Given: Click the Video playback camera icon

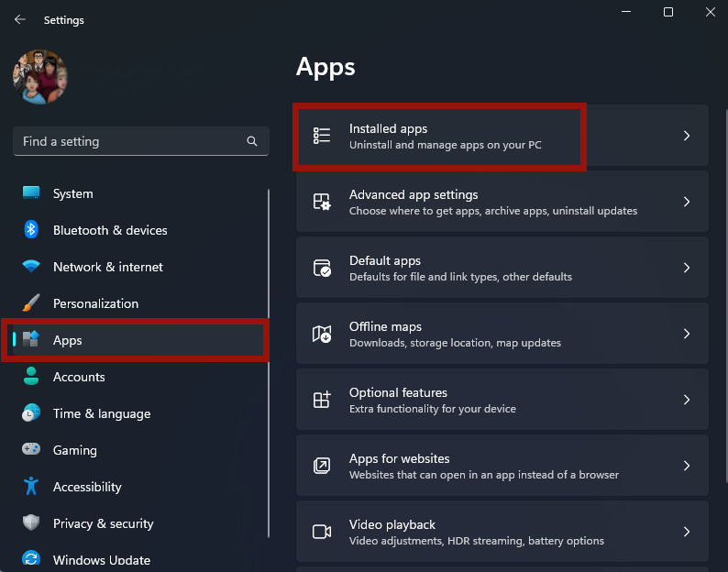Looking at the screenshot, I should [322, 532].
